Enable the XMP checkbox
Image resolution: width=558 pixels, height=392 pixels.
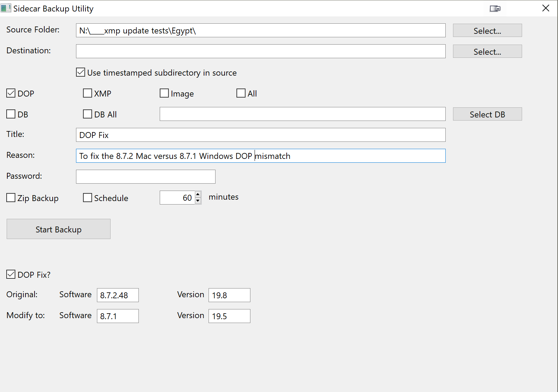pyautogui.click(x=88, y=93)
